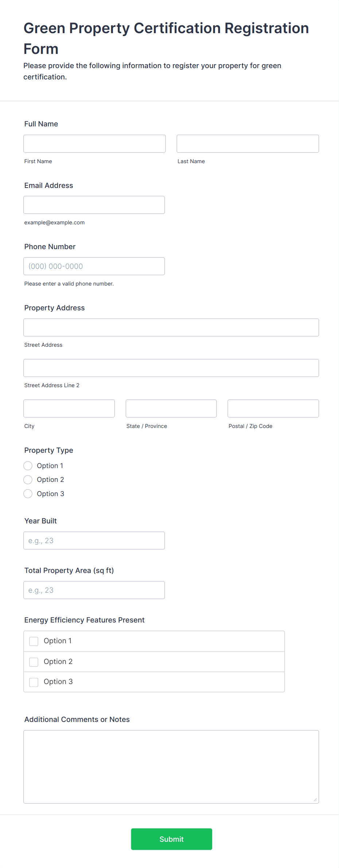Focus the Total Property Area field
Screen dimensions: 339x868
coord(94,590)
